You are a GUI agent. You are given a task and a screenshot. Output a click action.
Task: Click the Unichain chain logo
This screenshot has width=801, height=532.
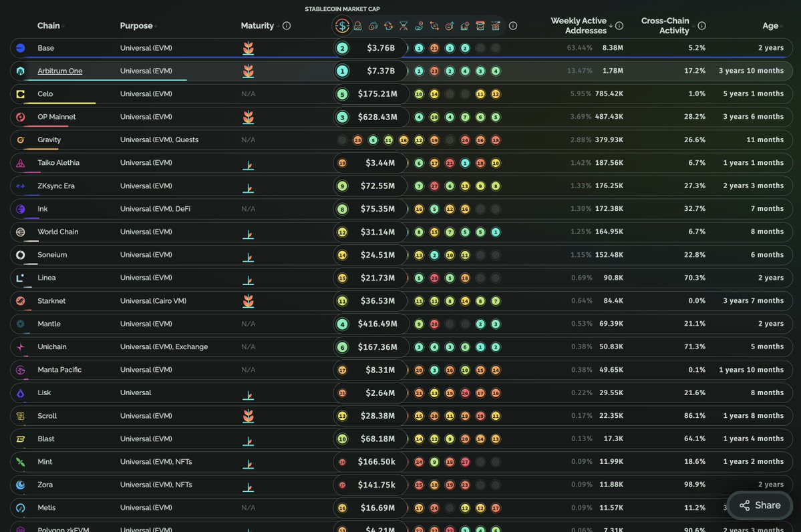pos(21,346)
